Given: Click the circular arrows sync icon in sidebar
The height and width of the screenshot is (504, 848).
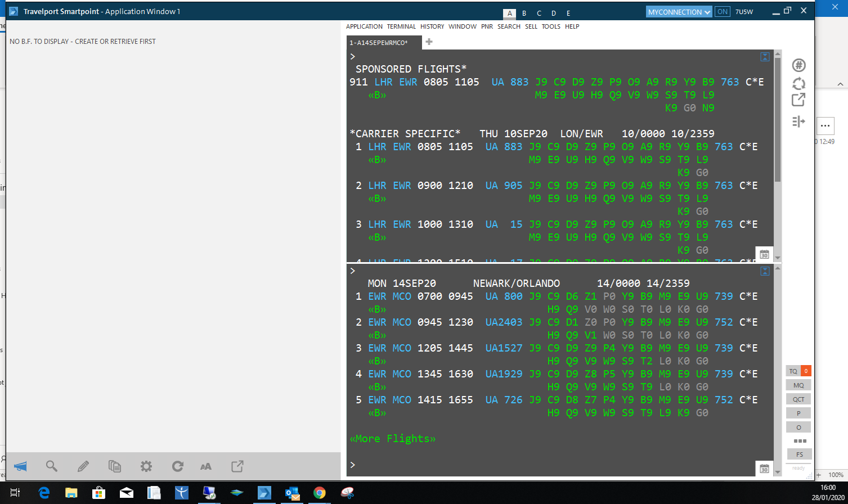Looking at the screenshot, I should tap(798, 83).
